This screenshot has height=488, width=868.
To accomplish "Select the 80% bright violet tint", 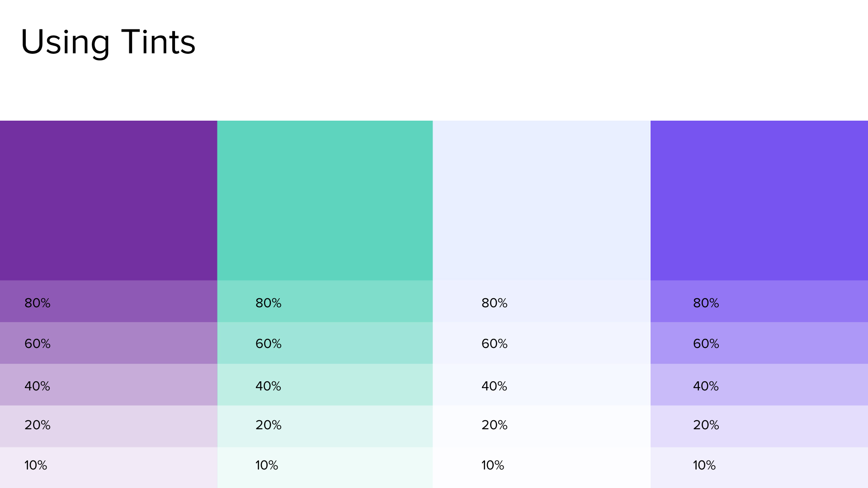I will [759, 301].
